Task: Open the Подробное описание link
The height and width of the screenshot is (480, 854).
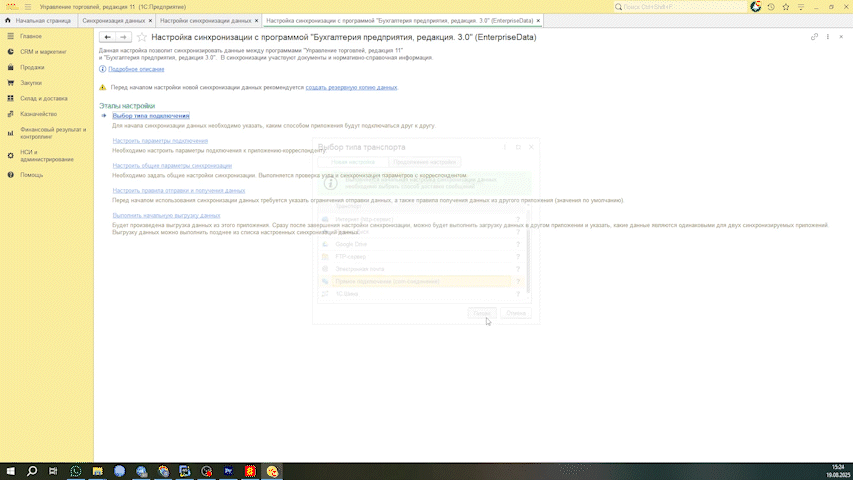Action: (136, 69)
